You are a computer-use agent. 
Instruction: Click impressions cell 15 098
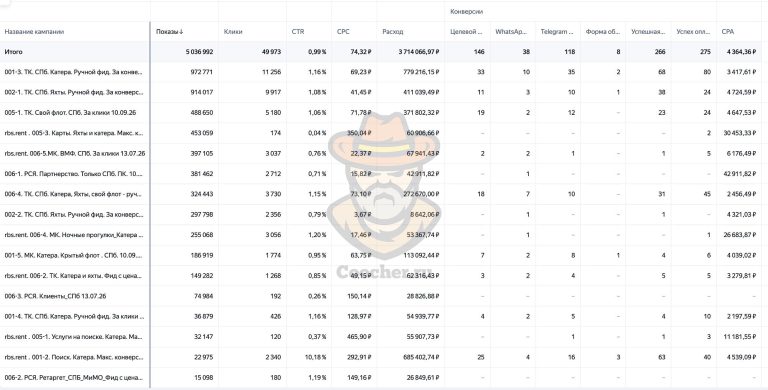coord(204,378)
